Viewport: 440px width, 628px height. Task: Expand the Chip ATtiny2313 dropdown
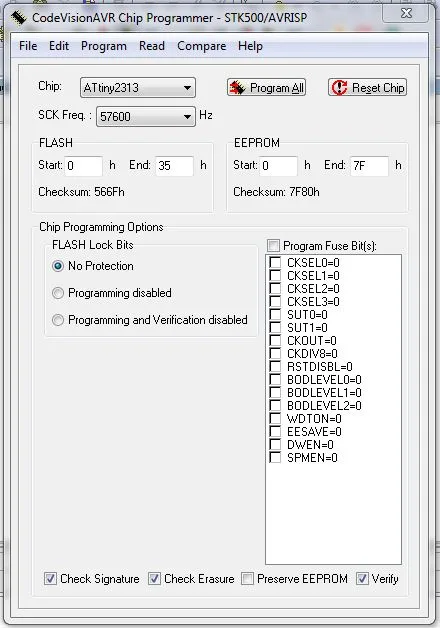(x=138, y=88)
